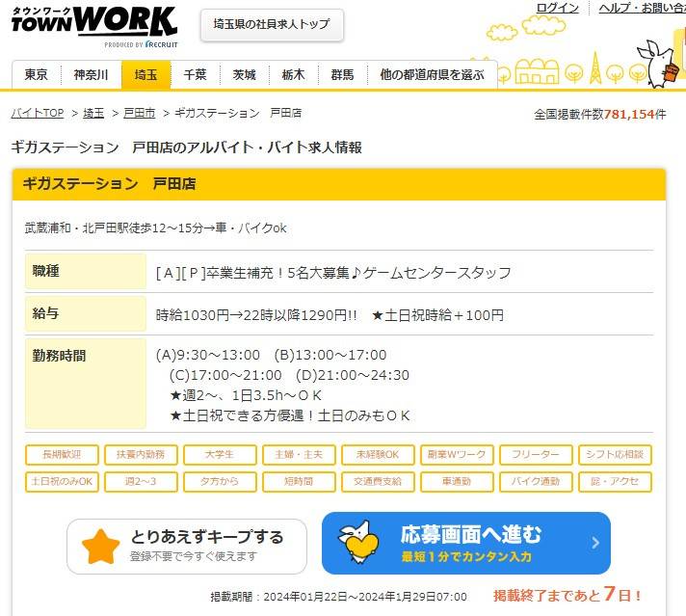Expand 他の都道府県を選ぶ selector
Image resolution: width=686 pixels, height=616 pixels.
pos(432,74)
